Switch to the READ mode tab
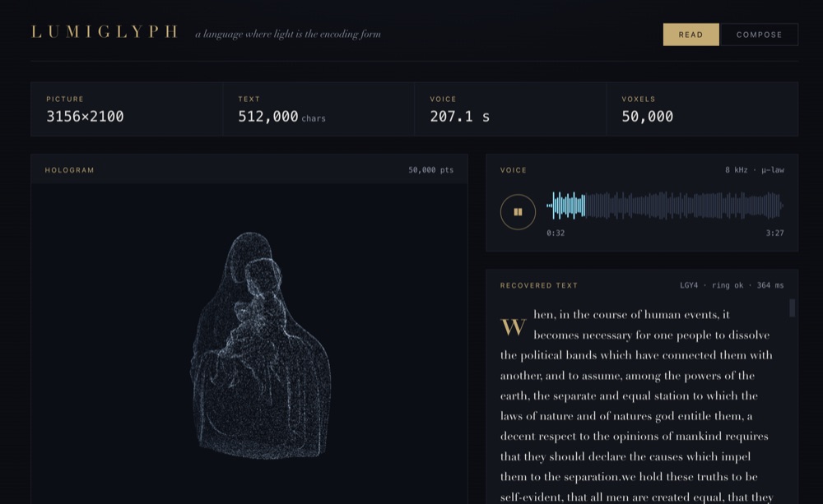Screen dimensions: 823x504 [x=690, y=35]
